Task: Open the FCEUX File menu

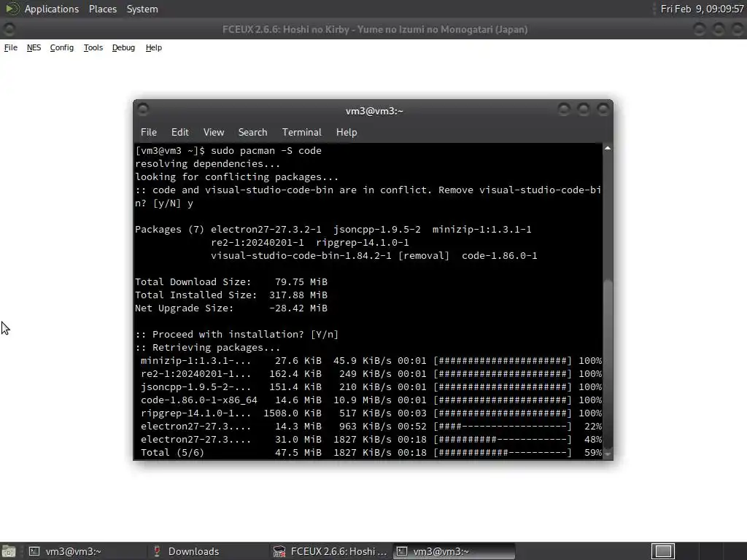Action: pyautogui.click(x=10, y=47)
